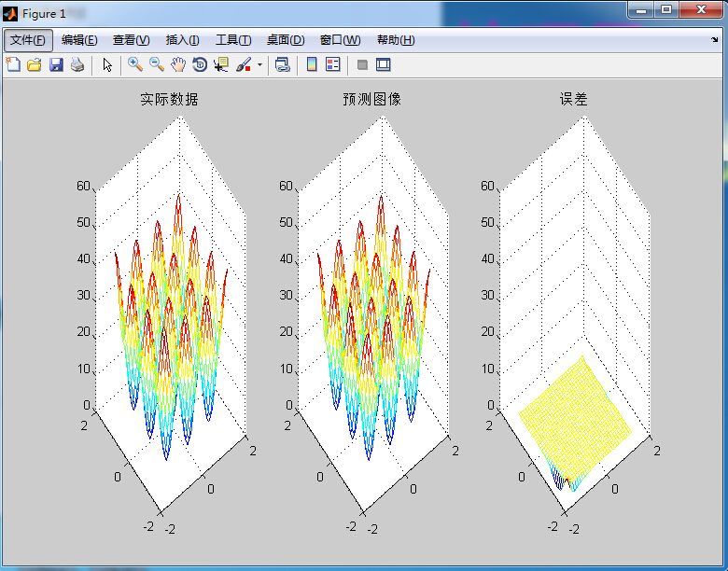The height and width of the screenshot is (571, 728).
Task: Click the MATLAB logo in title bar
Action: [9, 14]
